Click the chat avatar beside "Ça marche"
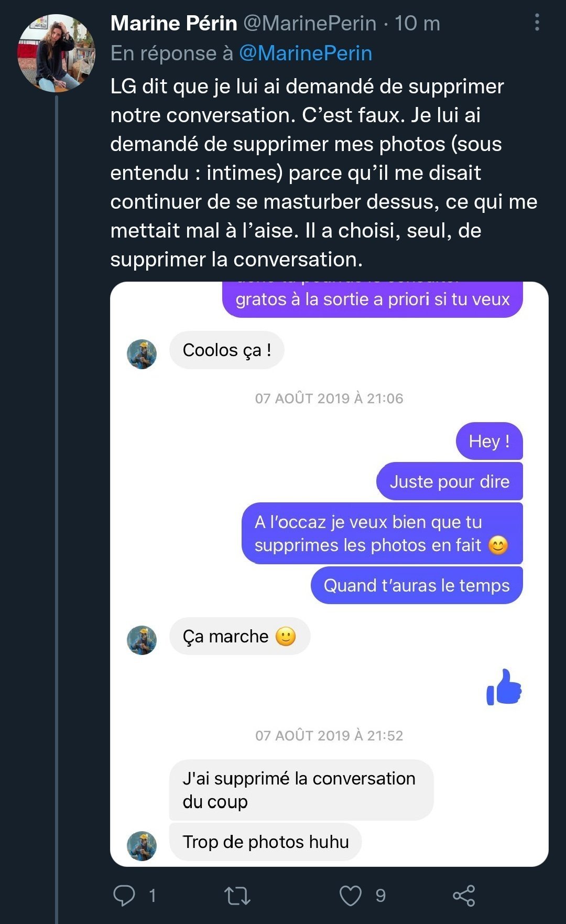This screenshot has width=566, height=924. 142,640
